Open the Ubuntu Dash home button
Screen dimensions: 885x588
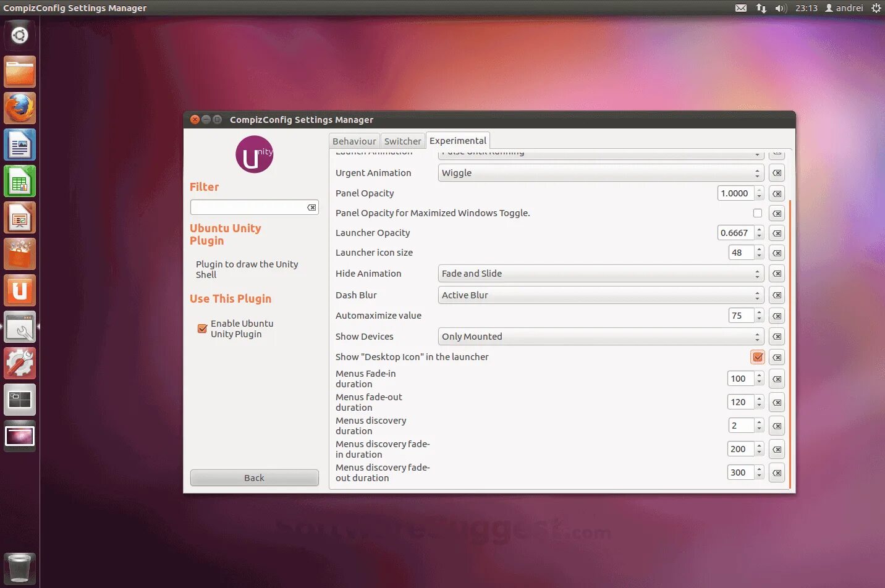coord(20,35)
